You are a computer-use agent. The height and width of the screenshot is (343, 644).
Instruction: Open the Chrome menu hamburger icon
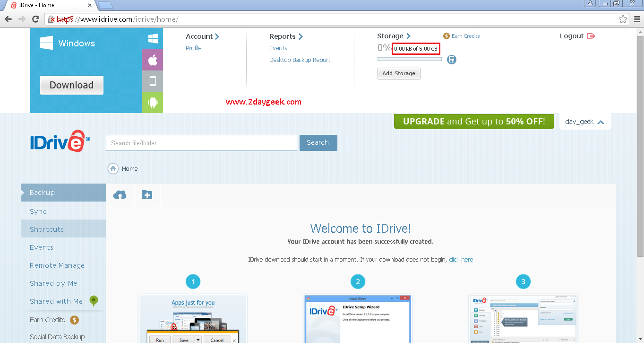point(637,19)
